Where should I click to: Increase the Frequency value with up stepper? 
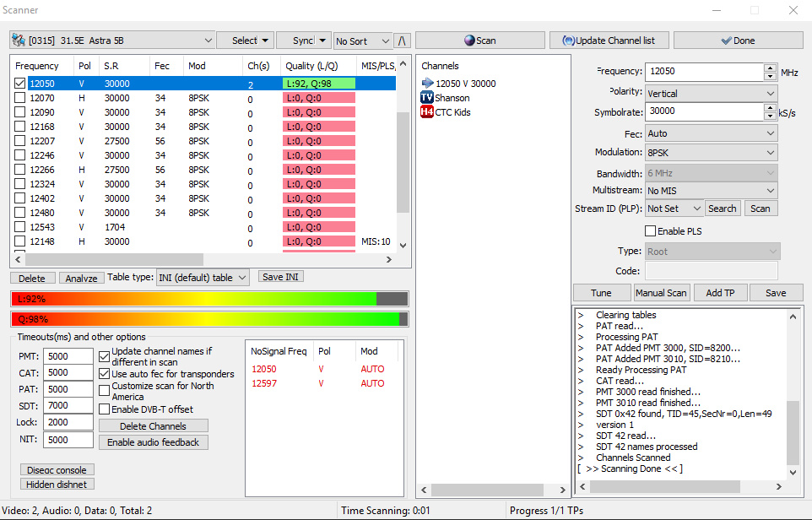[x=771, y=68]
